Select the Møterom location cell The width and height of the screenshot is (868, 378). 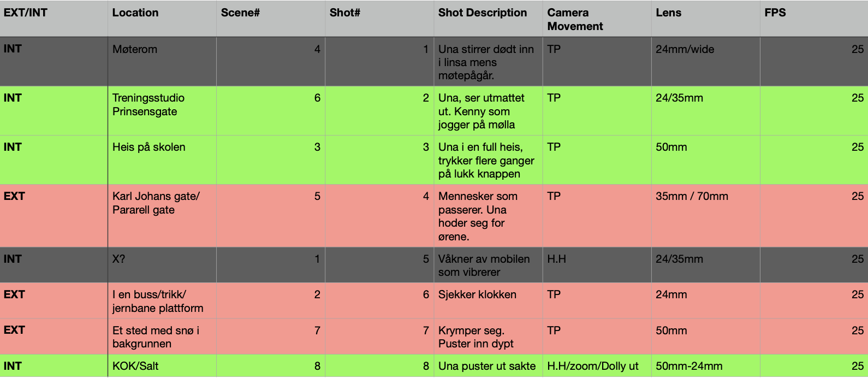[x=162, y=62]
